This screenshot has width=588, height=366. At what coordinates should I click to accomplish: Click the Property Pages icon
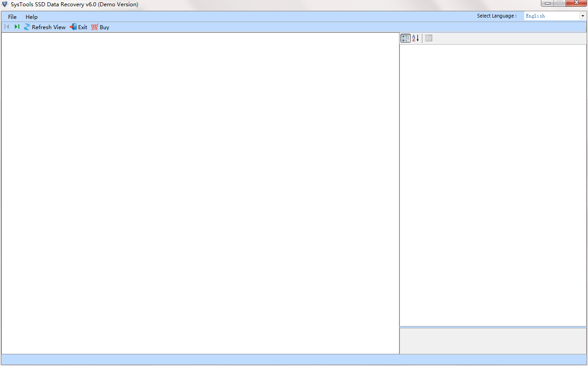(x=429, y=38)
